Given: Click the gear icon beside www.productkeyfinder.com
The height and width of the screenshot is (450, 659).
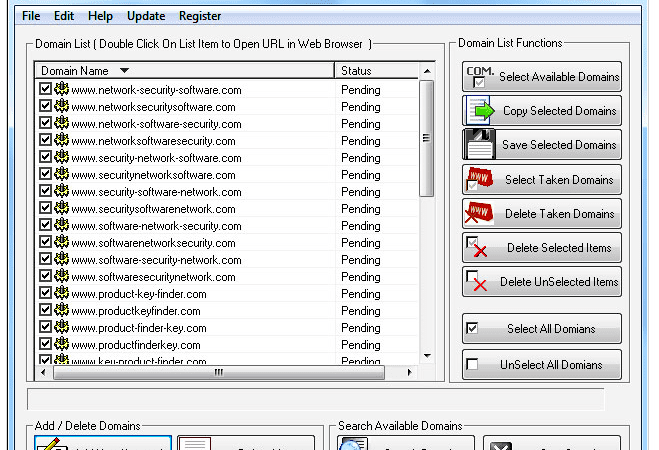Looking at the screenshot, I should pyautogui.click(x=61, y=310).
